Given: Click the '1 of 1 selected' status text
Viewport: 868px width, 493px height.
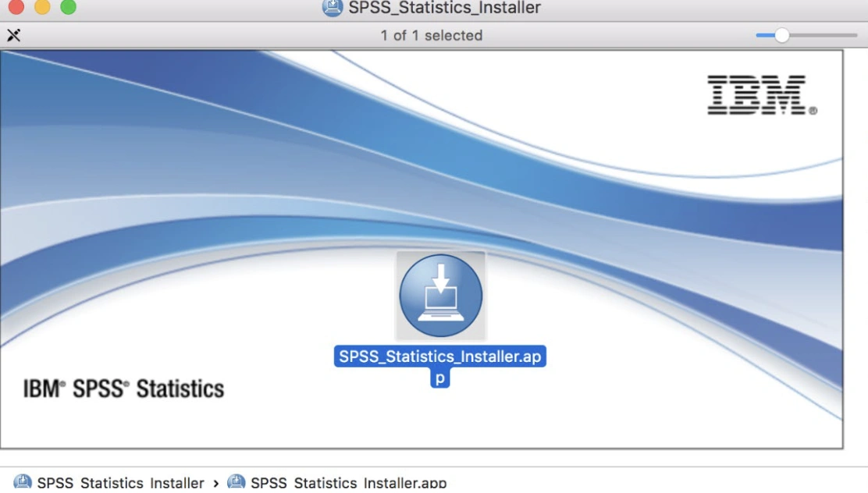Looking at the screenshot, I should (431, 35).
